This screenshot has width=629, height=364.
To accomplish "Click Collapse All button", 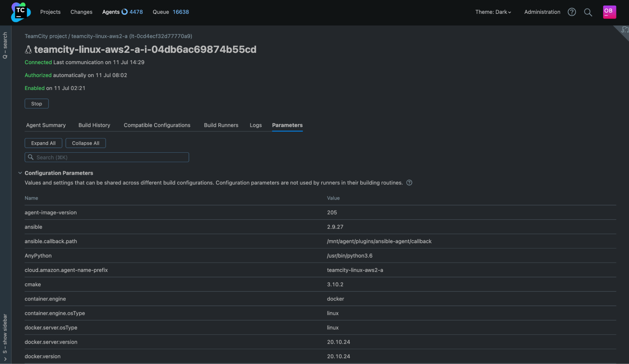I will (x=86, y=143).
